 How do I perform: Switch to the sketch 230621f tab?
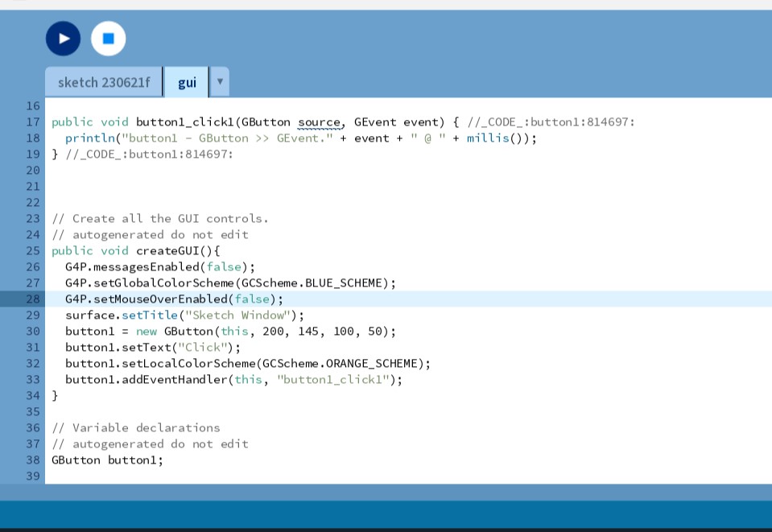104,82
